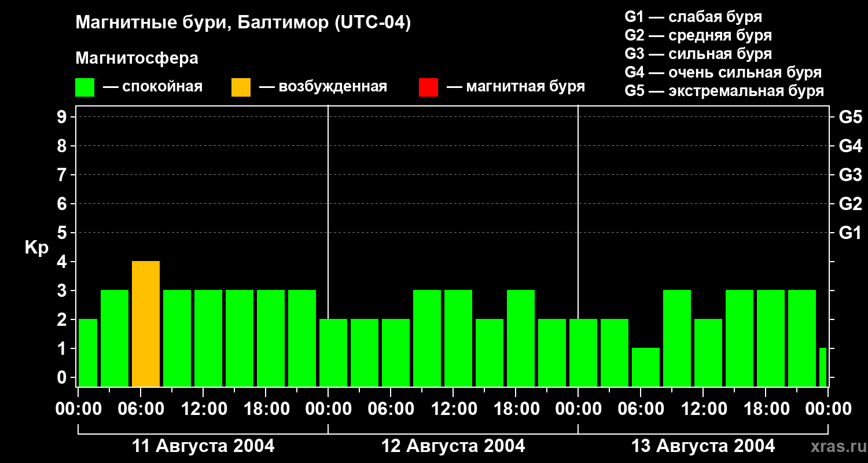The width and height of the screenshot is (868, 463).
Task: Click the G1 label on the right axis
Action: tap(850, 233)
